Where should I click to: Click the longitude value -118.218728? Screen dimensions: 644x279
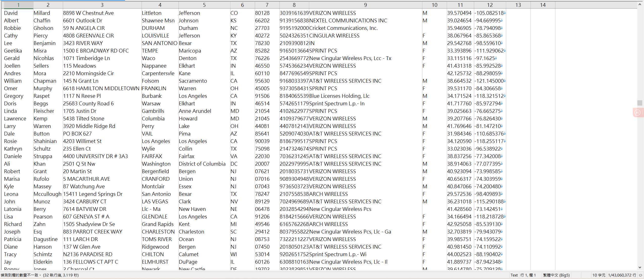tap(489, 217)
